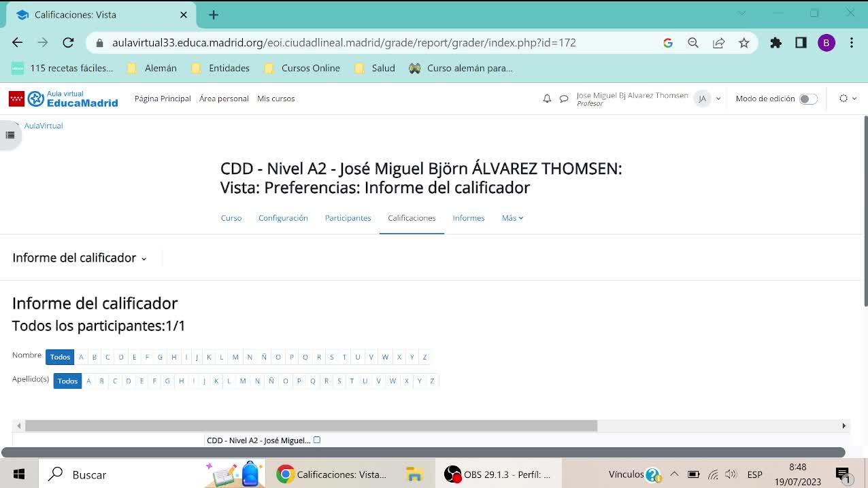Open the Chrome extensions puzzle icon
The height and width of the screenshot is (488, 868).
coord(775,43)
